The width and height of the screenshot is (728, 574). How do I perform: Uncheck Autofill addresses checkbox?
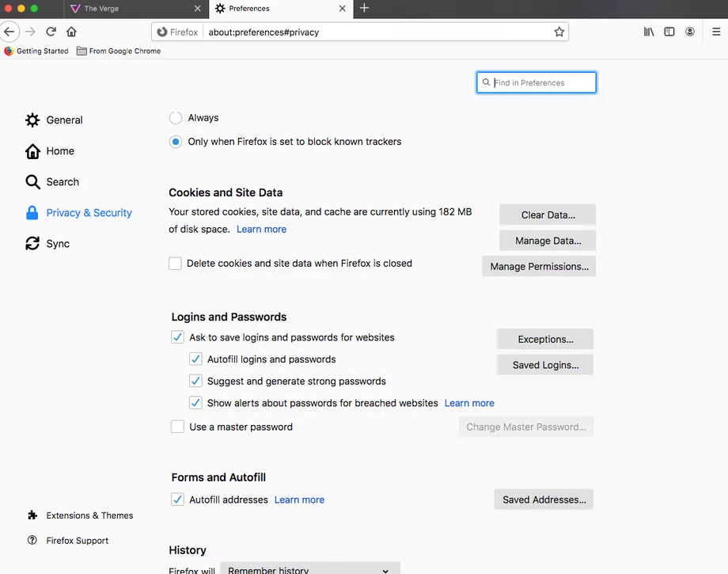coord(178,500)
